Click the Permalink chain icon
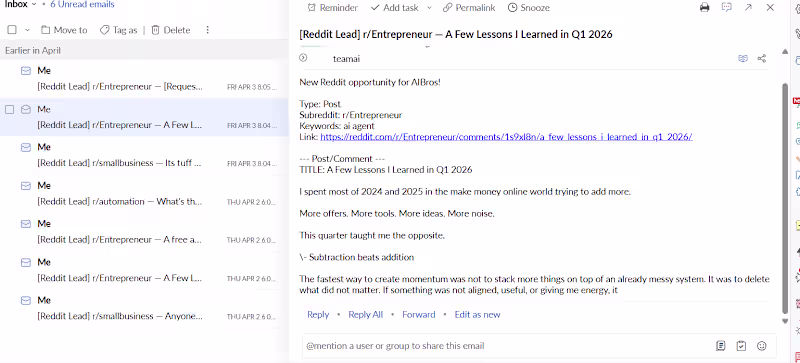Image resolution: width=800 pixels, height=363 pixels. point(447,8)
